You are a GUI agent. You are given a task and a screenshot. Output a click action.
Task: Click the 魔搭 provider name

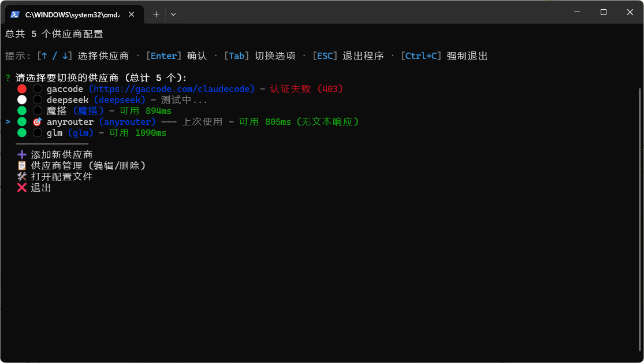coord(57,111)
